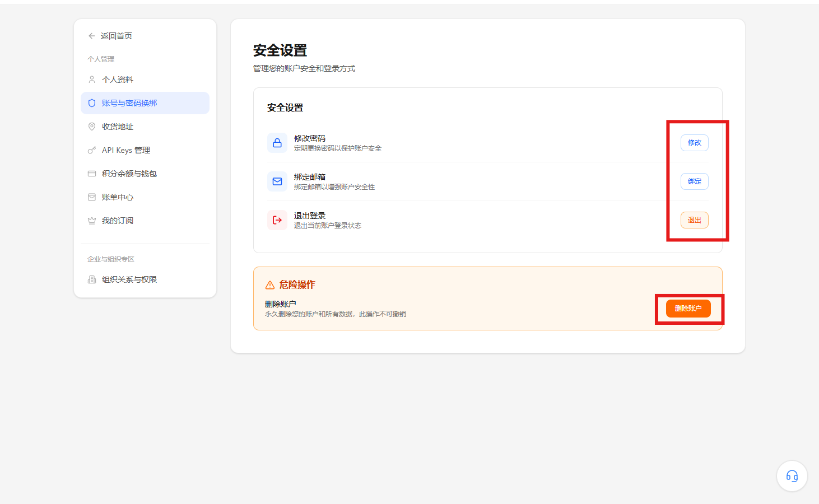819x504 pixels.
Task: Click the 绑定 button for email
Action: (x=695, y=181)
